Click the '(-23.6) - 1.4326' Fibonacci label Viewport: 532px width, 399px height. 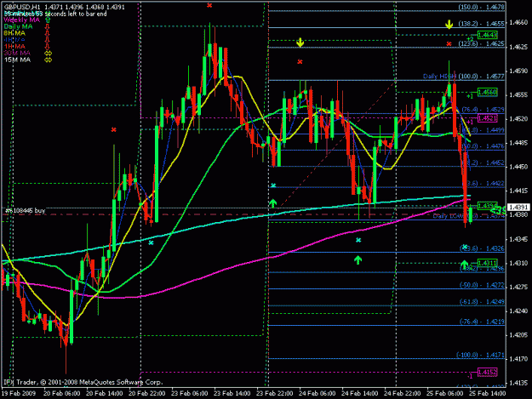point(482,248)
